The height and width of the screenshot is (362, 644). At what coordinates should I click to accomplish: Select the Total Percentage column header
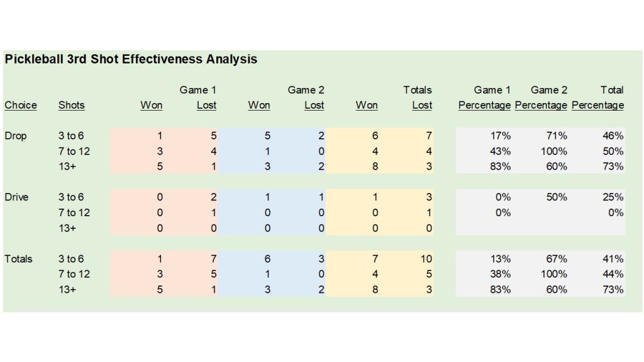click(x=597, y=98)
